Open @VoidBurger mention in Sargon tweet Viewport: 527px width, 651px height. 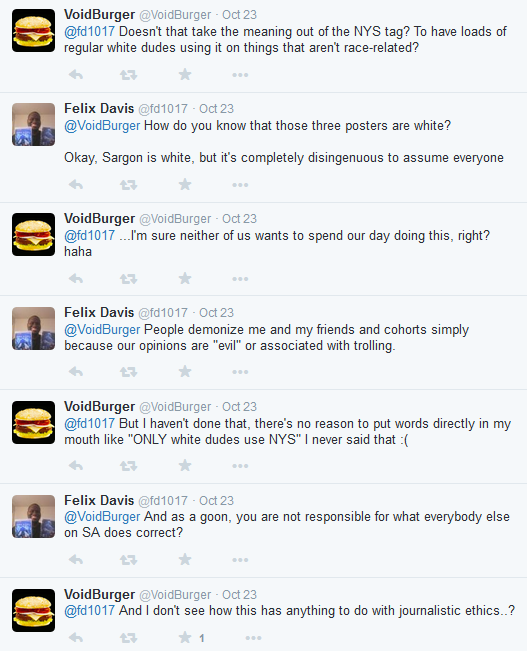pos(102,125)
